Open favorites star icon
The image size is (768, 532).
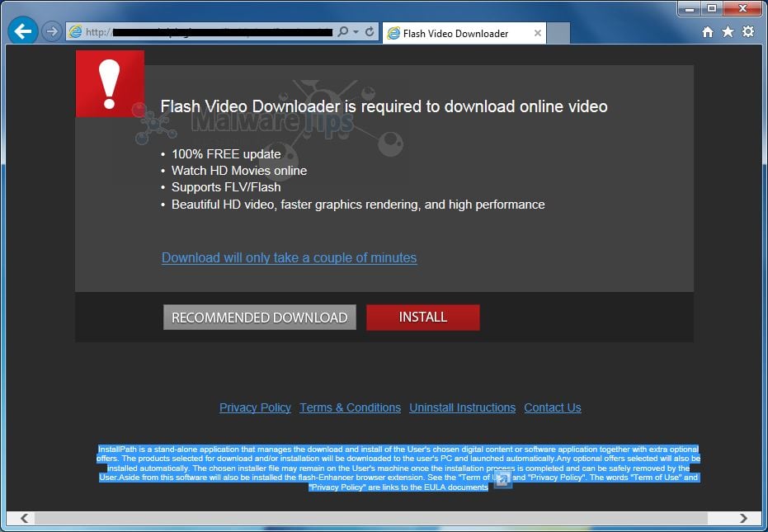728,32
